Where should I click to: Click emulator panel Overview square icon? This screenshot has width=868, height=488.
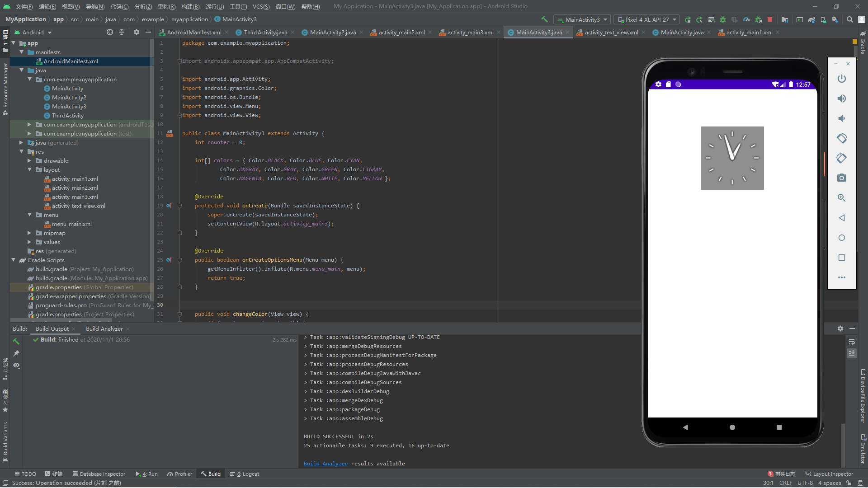tap(841, 258)
